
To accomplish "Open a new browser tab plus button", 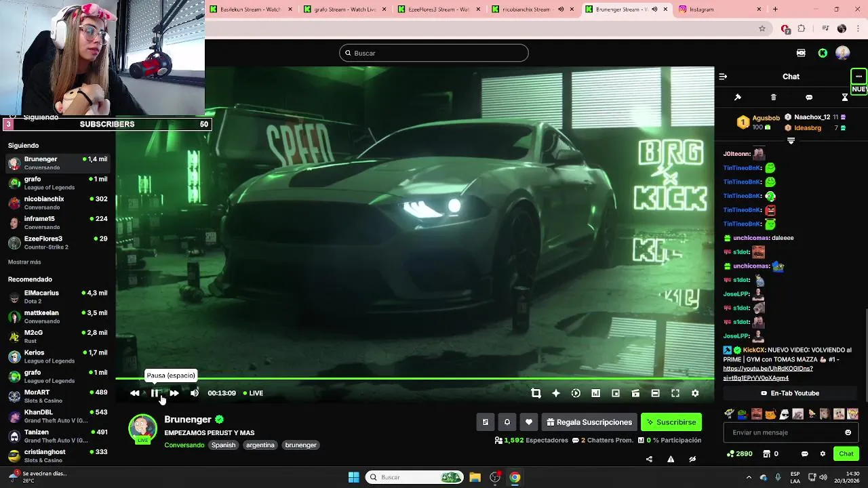I will 775,9.
